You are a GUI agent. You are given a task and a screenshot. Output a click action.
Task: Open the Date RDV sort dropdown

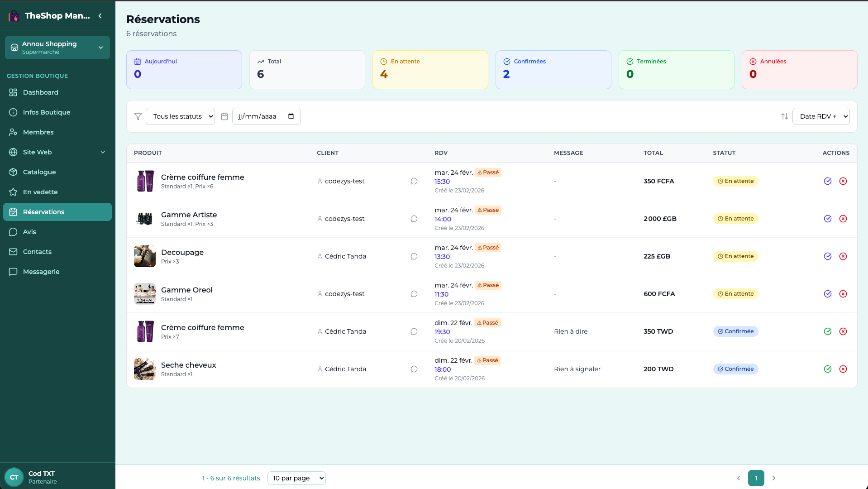click(x=821, y=116)
